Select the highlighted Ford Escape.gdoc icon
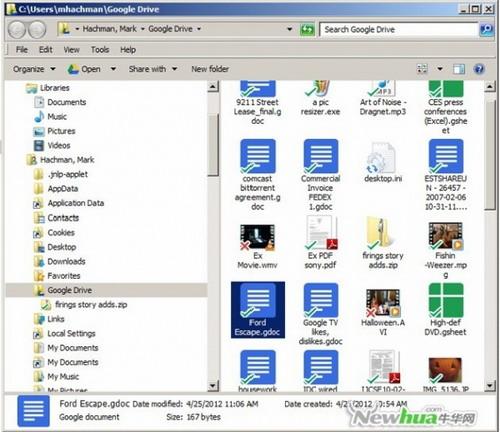 pos(258,300)
